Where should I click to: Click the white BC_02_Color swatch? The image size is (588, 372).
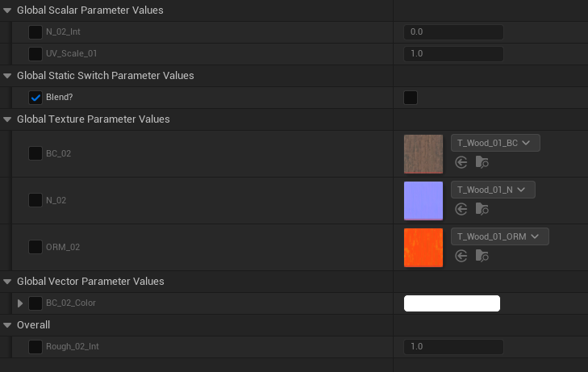pos(452,303)
